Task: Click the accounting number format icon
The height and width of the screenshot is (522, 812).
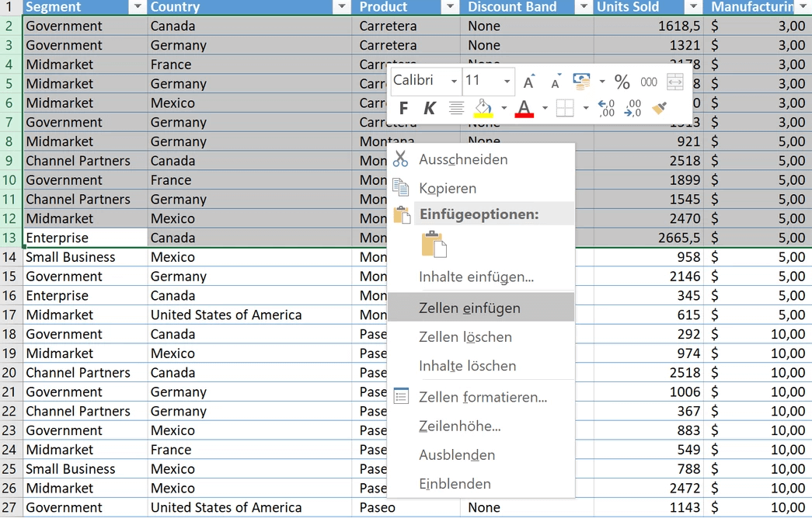Action: tap(580, 80)
